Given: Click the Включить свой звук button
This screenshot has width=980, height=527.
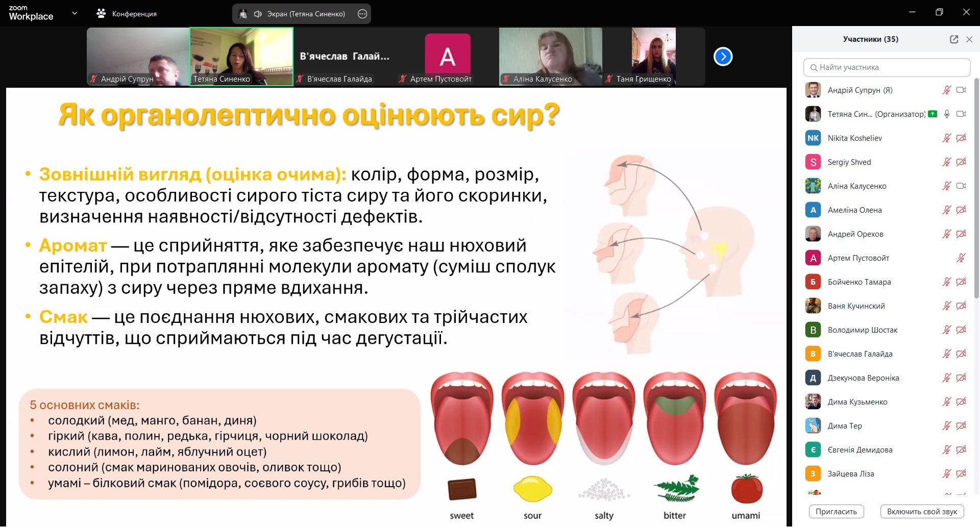Looking at the screenshot, I should pyautogui.click(x=922, y=512).
